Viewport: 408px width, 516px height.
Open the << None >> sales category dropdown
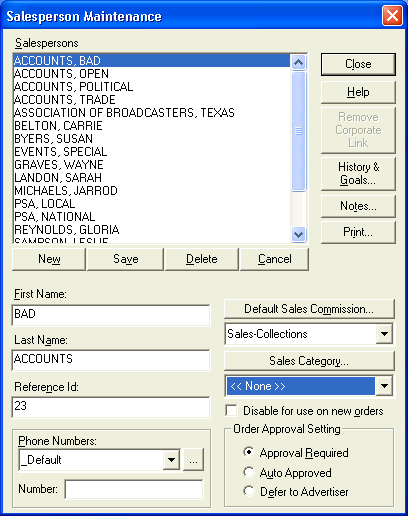384,386
